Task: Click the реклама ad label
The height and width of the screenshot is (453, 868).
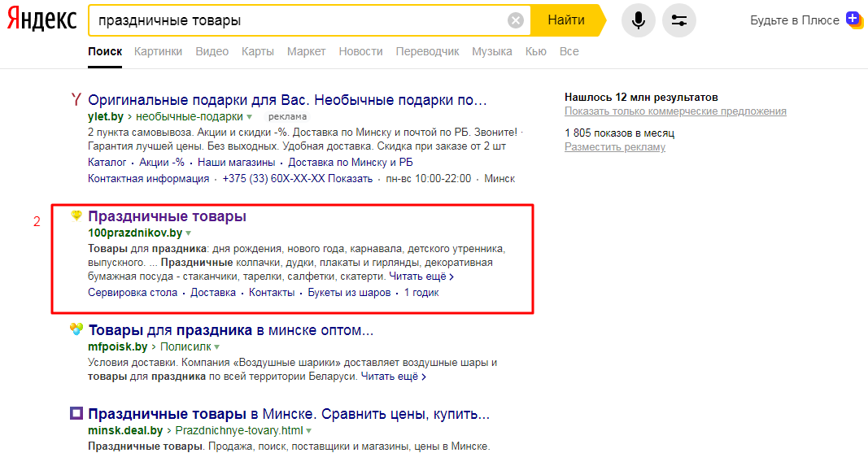Action: 287,117
